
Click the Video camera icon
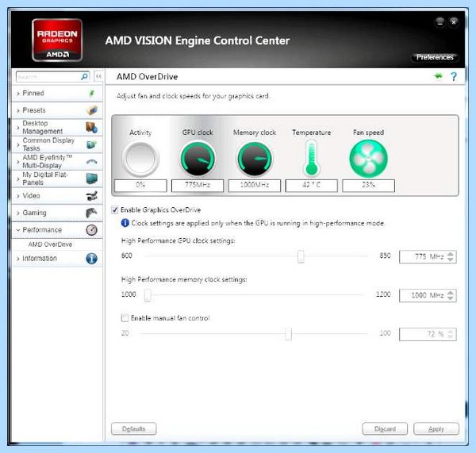pyautogui.click(x=92, y=196)
